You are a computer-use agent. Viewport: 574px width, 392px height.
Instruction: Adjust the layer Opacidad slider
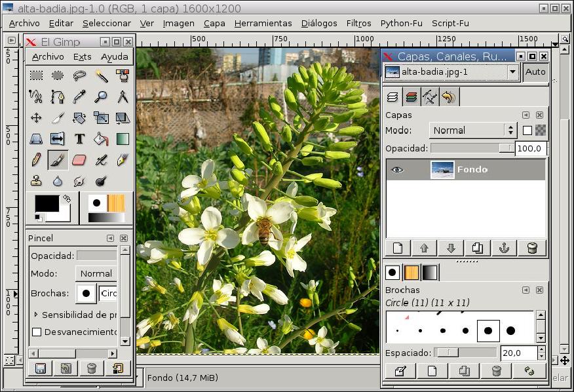click(x=472, y=148)
